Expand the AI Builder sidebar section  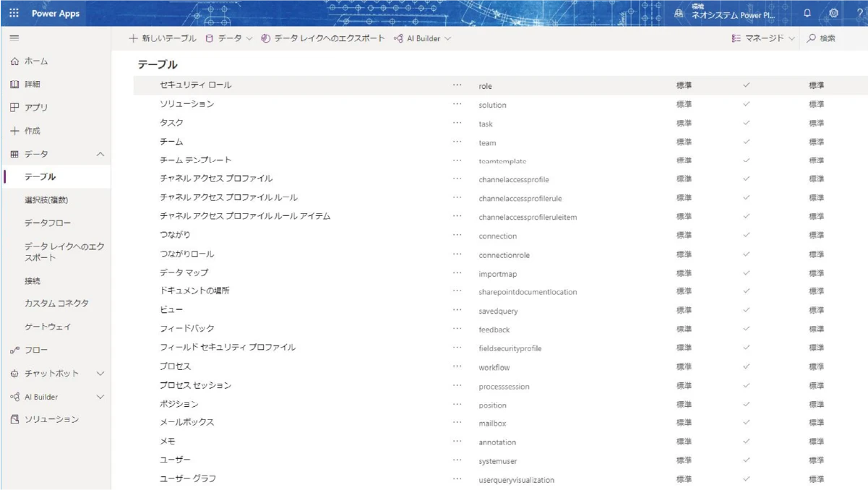100,397
